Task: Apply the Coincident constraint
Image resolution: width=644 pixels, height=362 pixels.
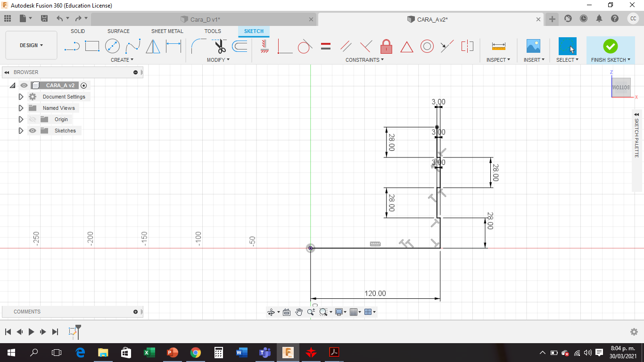Action: pyautogui.click(x=285, y=46)
